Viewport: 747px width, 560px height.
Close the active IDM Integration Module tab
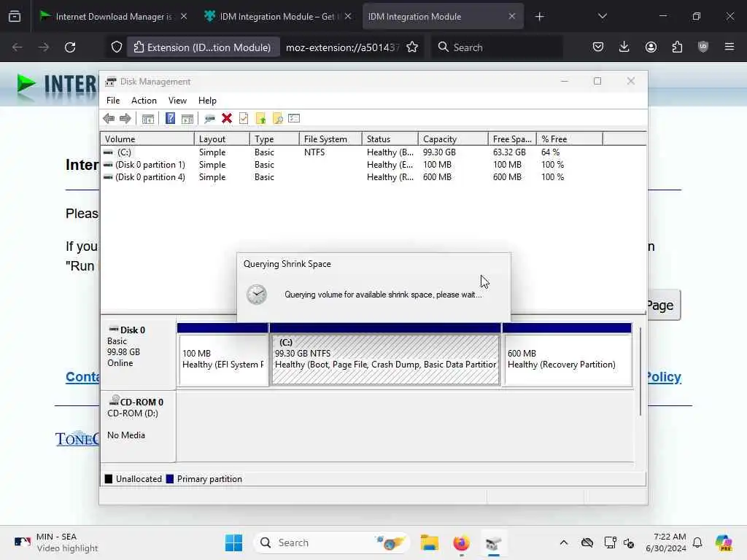(x=511, y=17)
